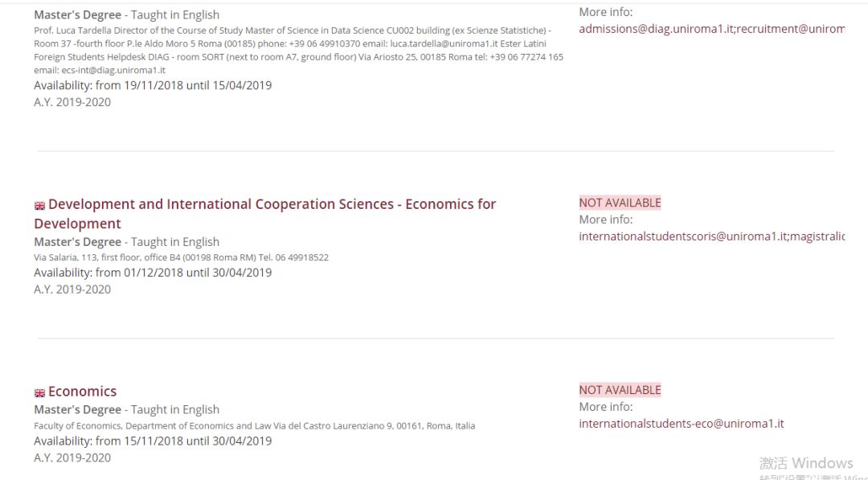Click availability dates from 19/11/2018 until 15/04/2019
Viewport: 868px width, 480px height.
153,85
